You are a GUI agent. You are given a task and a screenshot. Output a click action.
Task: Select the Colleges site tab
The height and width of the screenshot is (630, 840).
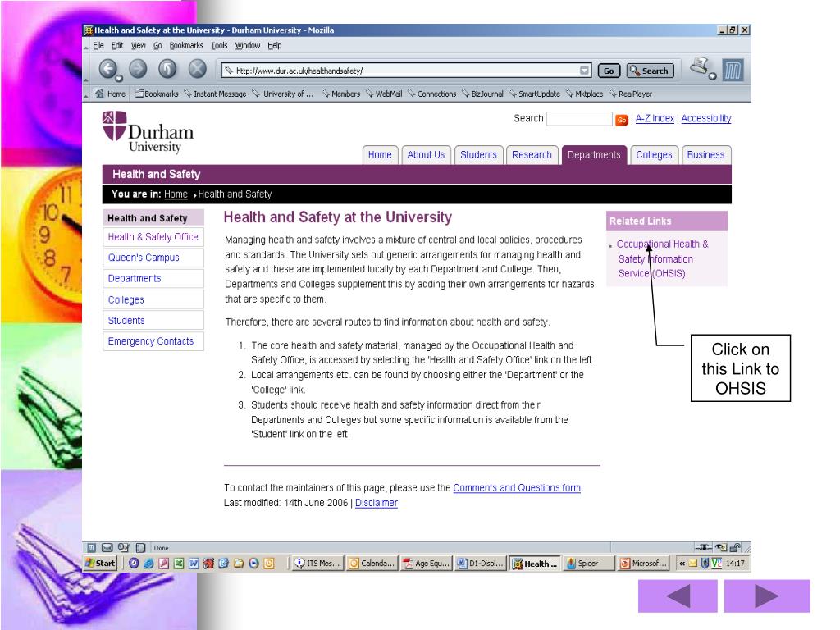[x=654, y=155]
